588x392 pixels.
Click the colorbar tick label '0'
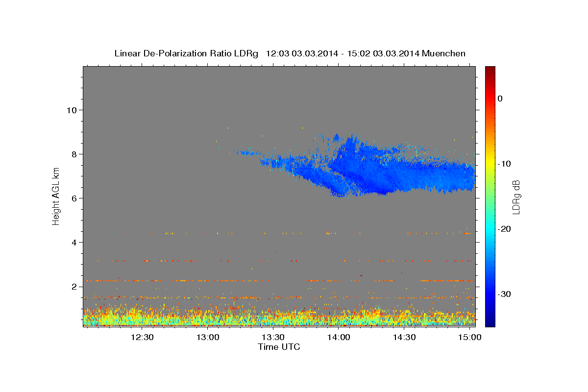point(500,98)
